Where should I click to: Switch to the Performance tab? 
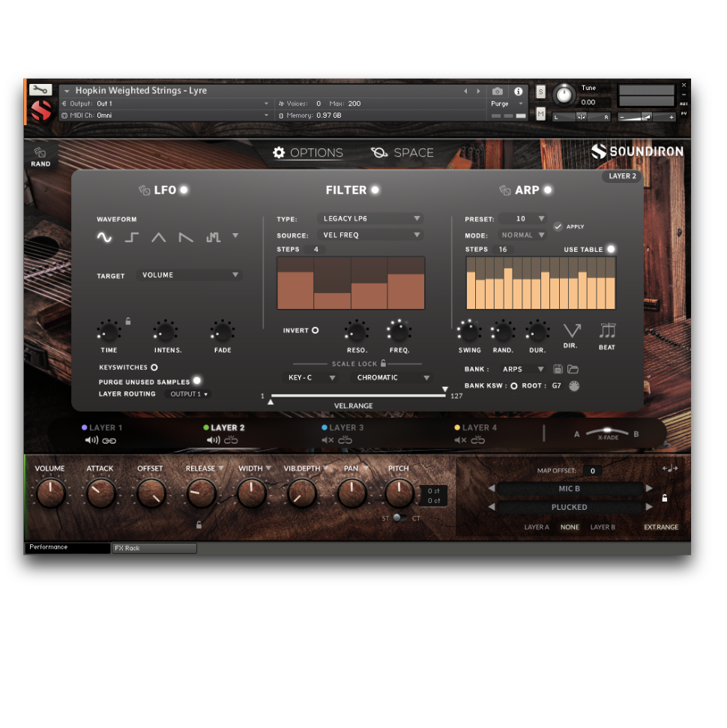tap(67, 548)
